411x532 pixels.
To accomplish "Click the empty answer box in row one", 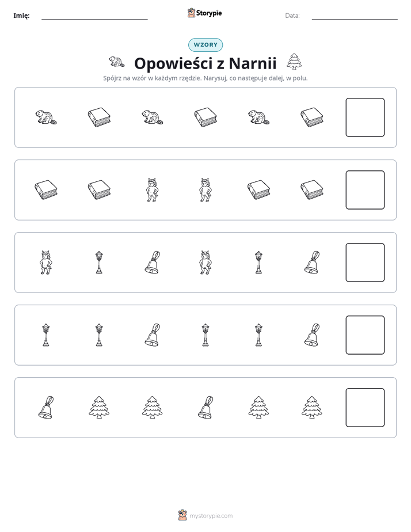I will tap(365, 117).
